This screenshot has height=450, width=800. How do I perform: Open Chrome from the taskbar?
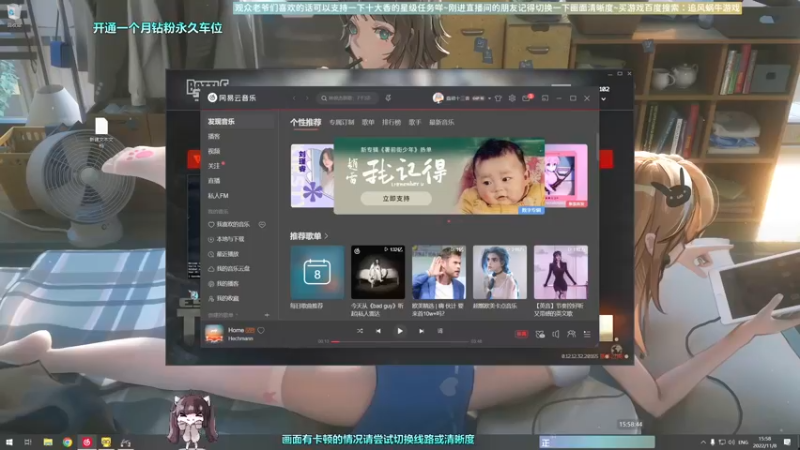click(67, 442)
